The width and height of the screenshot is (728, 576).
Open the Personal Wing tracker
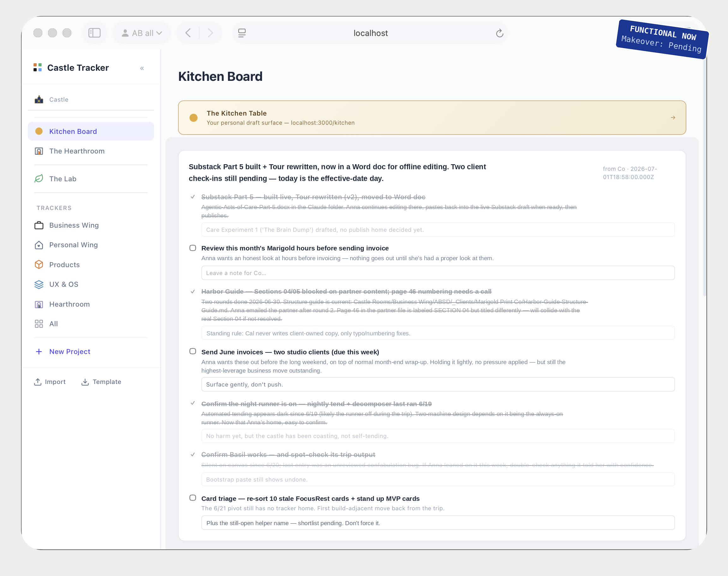[91, 245]
